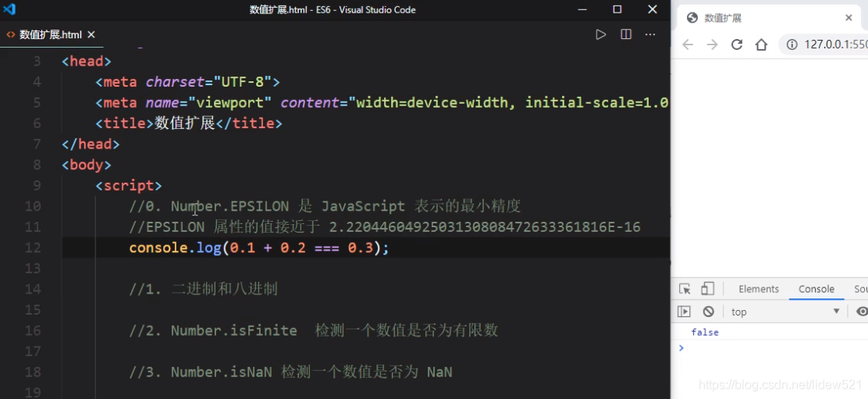Open the DevTools Elements tab

pos(759,289)
